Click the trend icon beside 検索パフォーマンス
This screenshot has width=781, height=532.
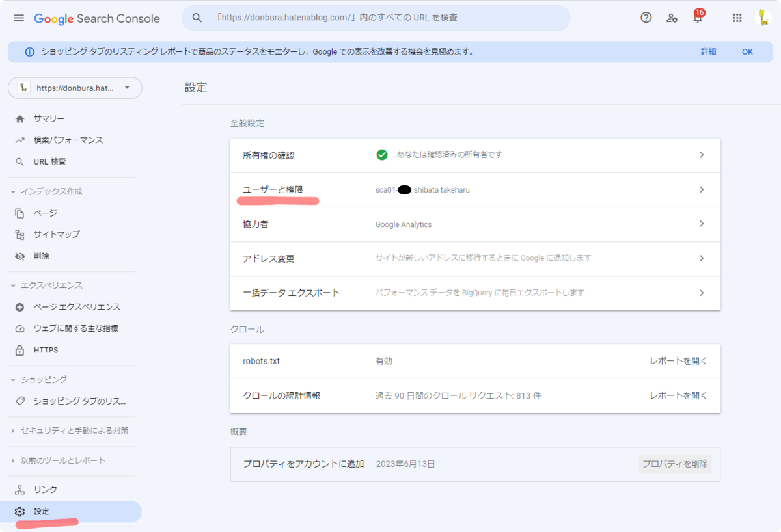coord(20,140)
